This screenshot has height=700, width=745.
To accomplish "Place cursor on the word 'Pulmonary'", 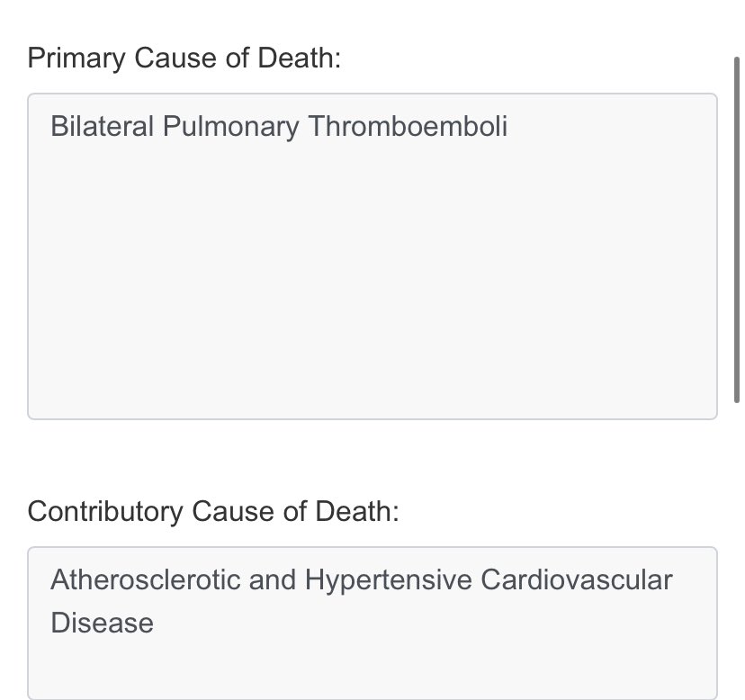I will coord(231,128).
